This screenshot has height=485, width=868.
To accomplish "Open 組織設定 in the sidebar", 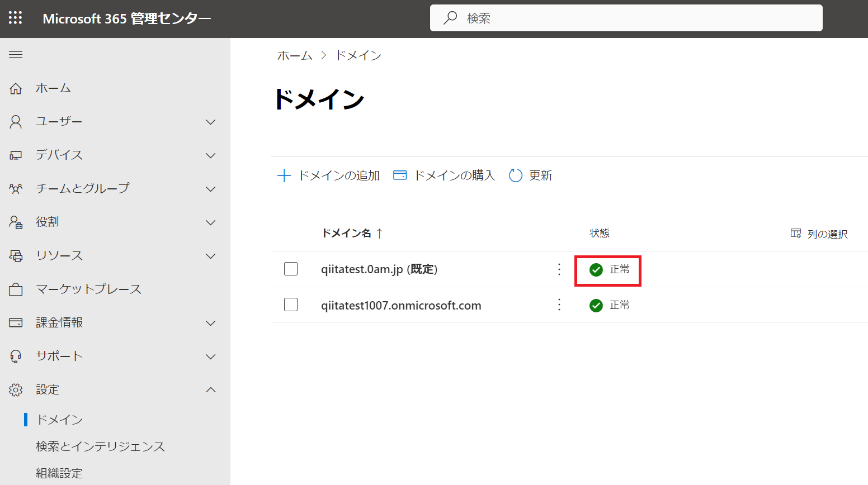I will coord(59,473).
